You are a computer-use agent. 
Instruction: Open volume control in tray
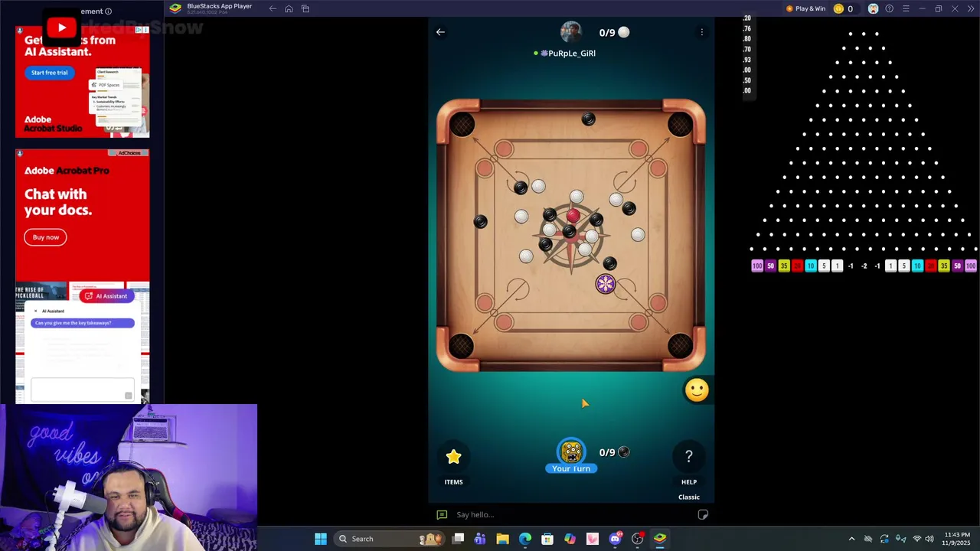[x=929, y=539]
